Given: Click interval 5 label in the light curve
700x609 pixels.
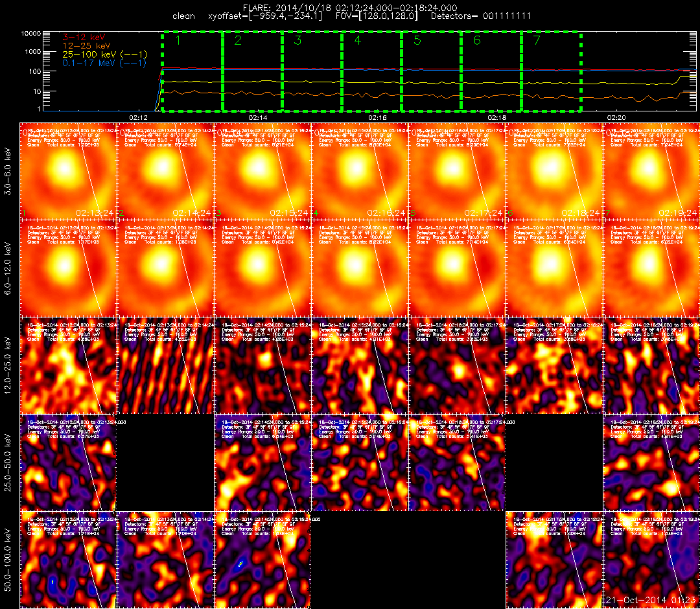Looking at the screenshot, I should [x=417, y=40].
